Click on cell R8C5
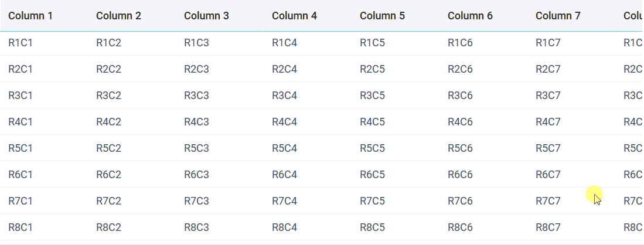This screenshot has width=644, height=245. tap(372, 227)
